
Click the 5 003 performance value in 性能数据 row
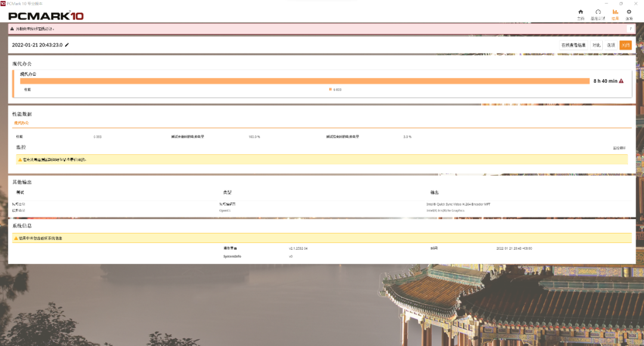(97, 136)
